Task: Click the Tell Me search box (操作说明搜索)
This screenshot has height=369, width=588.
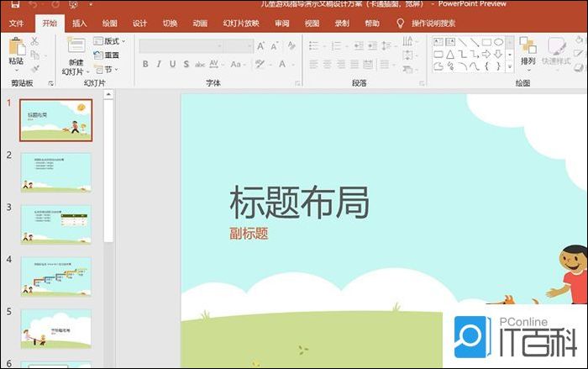Action: point(433,23)
